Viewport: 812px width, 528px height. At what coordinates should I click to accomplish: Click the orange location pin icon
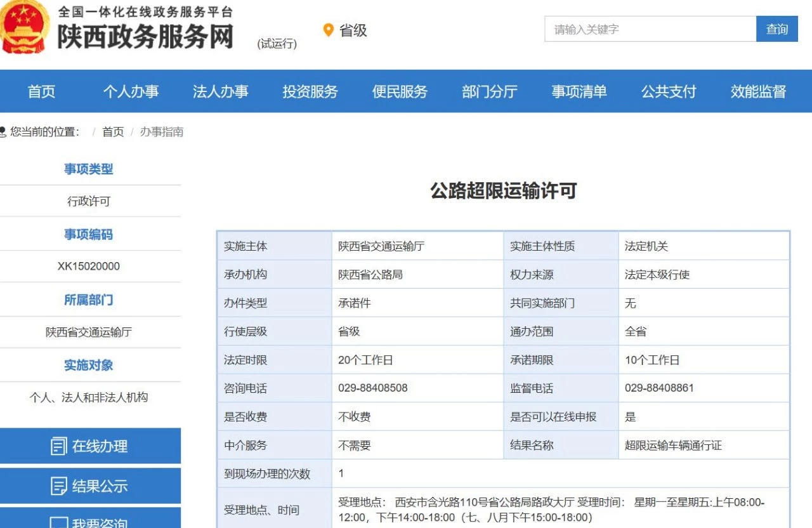[x=328, y=30]
